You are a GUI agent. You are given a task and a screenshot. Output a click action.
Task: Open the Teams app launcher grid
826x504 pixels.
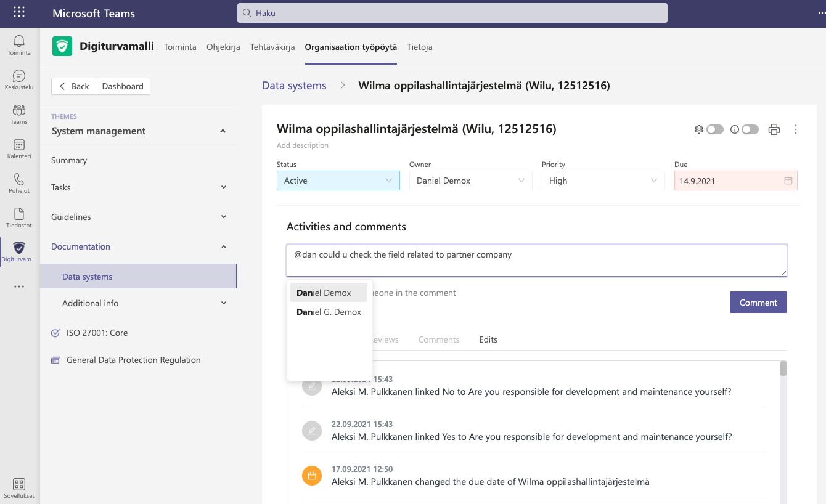[19, 13]
